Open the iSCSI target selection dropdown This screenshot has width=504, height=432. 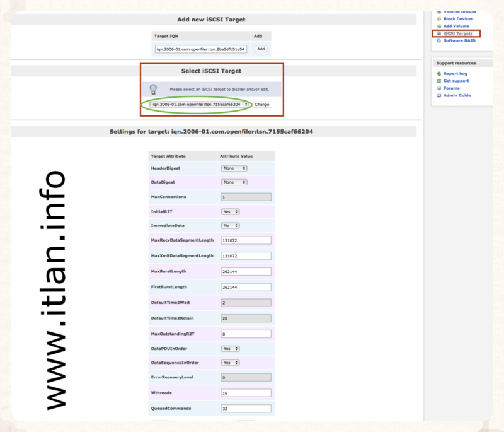[200, 104]
